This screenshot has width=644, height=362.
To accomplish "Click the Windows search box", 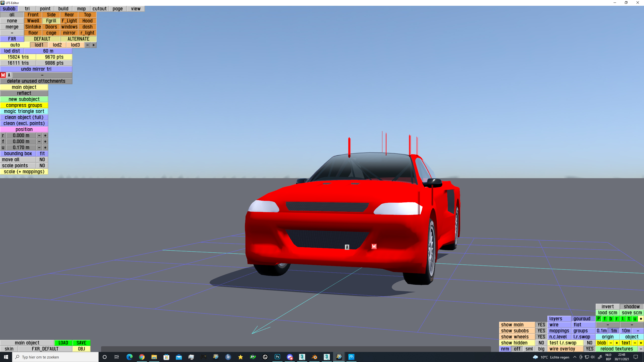I will [55, 357].
